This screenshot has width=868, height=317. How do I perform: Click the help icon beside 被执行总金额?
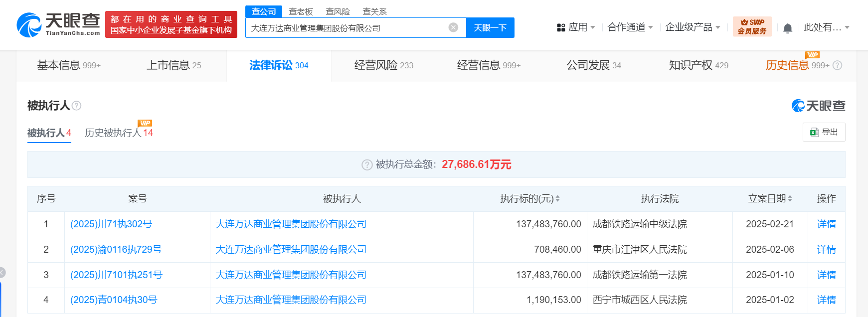pyautogui.click(x=367, y=165)
